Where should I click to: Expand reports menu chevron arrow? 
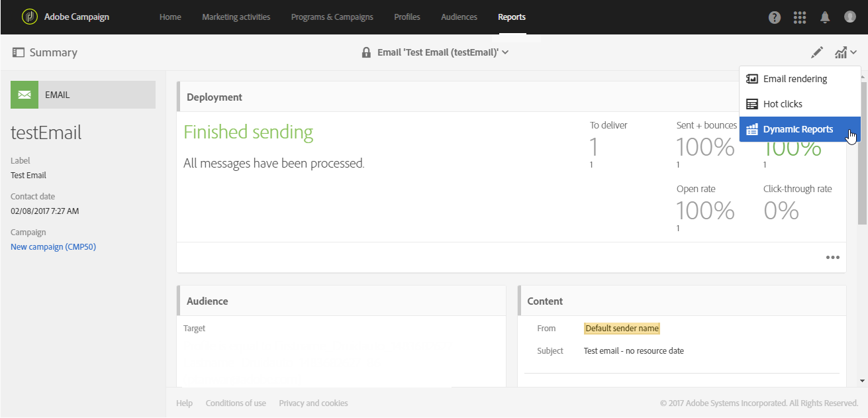[x=853, y=52]
